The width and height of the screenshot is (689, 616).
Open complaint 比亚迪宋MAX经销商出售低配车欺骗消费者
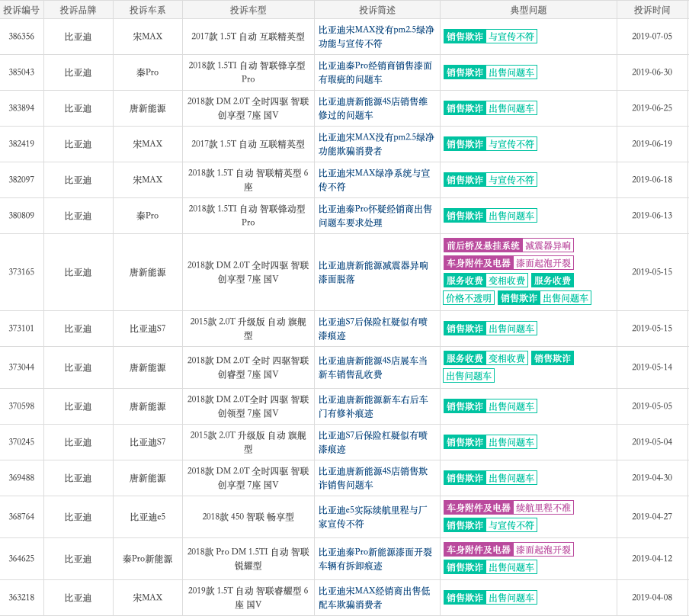374,598
